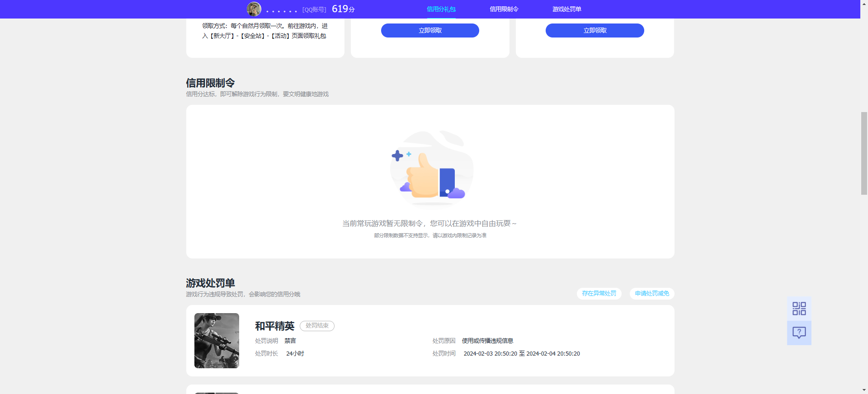The image size is (868, 394).
Task: Switch to the 信用分礼包 tab
Action: coord(441,9)
